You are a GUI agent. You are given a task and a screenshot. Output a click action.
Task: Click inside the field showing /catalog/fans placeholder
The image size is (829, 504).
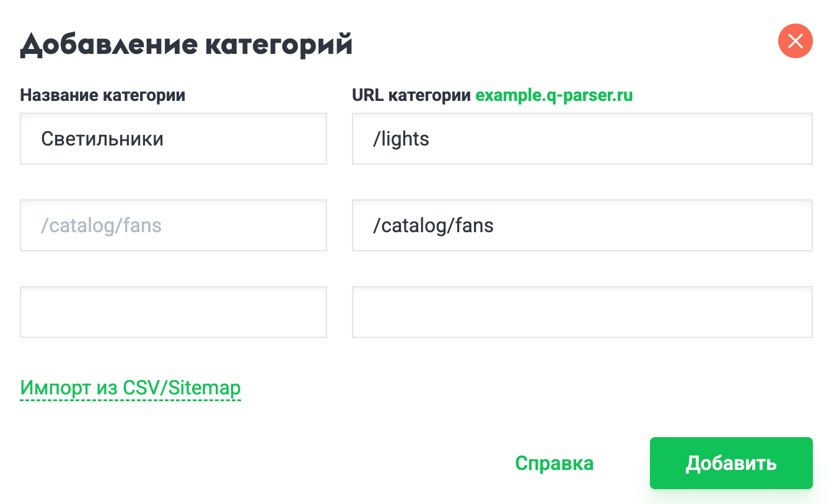click(173, 225)
